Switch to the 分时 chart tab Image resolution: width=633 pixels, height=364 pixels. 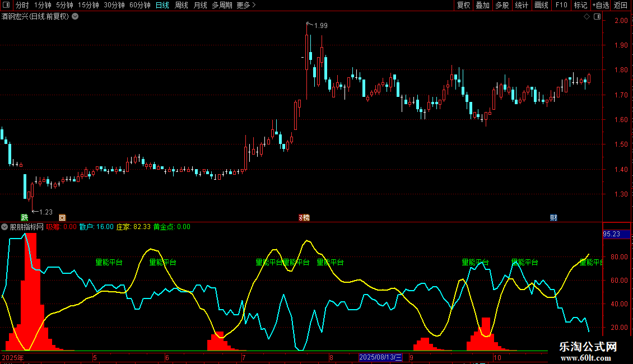pyautogui.click(x=22, y=5)
